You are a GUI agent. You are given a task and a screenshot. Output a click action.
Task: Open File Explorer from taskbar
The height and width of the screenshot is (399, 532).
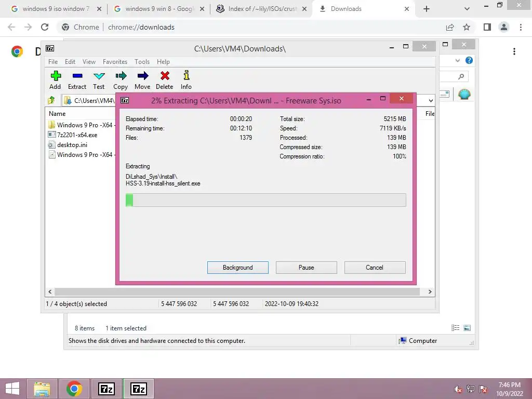pyautogui.click(x=42, y=389)
